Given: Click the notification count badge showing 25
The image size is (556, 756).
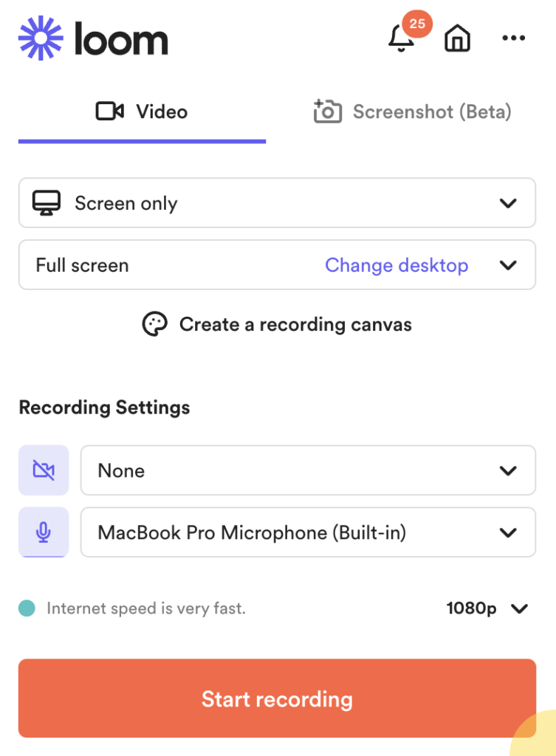Looking at the screenshot, I should [x=417, y=24].
